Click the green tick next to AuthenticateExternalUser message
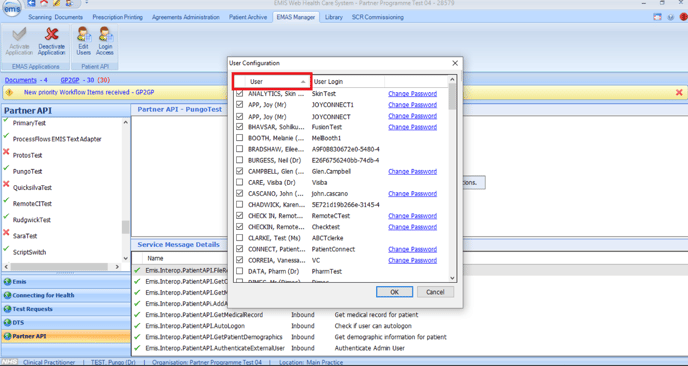This screenshot has width=688, height=366. [x=137, y=348]
